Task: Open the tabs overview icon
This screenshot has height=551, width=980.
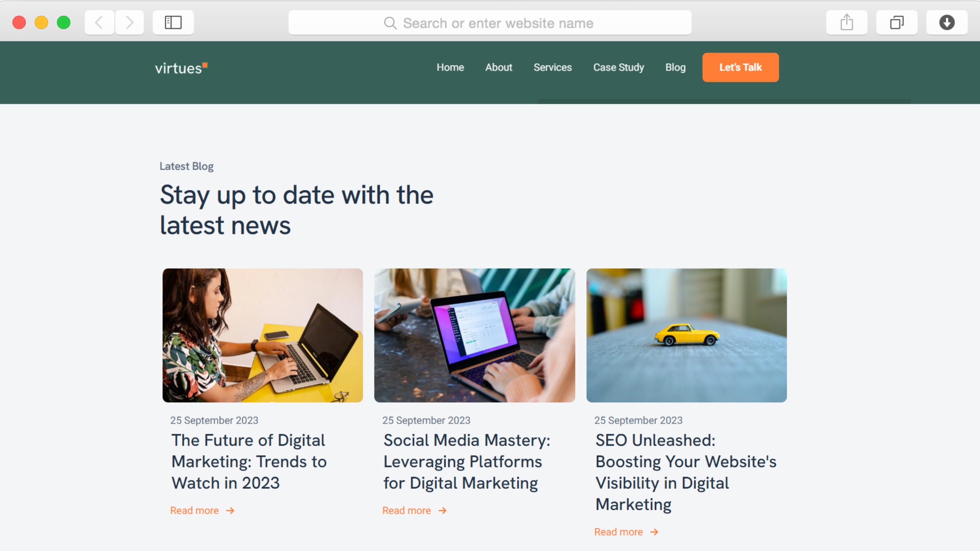Action: [x=897, y=22]
